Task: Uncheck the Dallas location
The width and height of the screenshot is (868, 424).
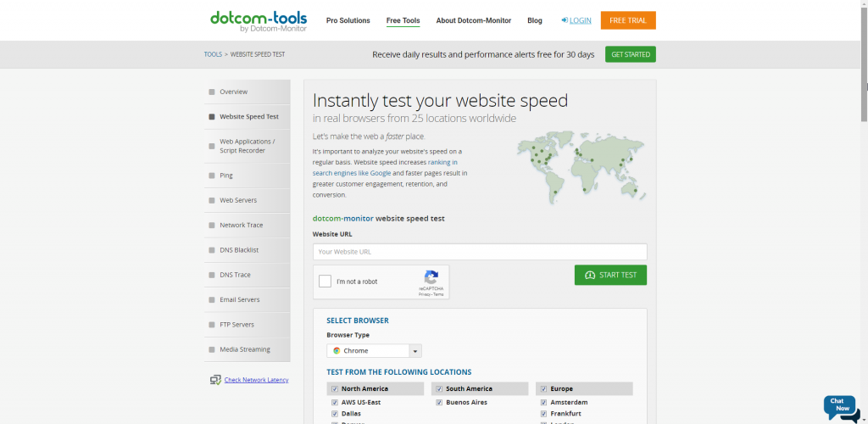Action: coord(334,414)
